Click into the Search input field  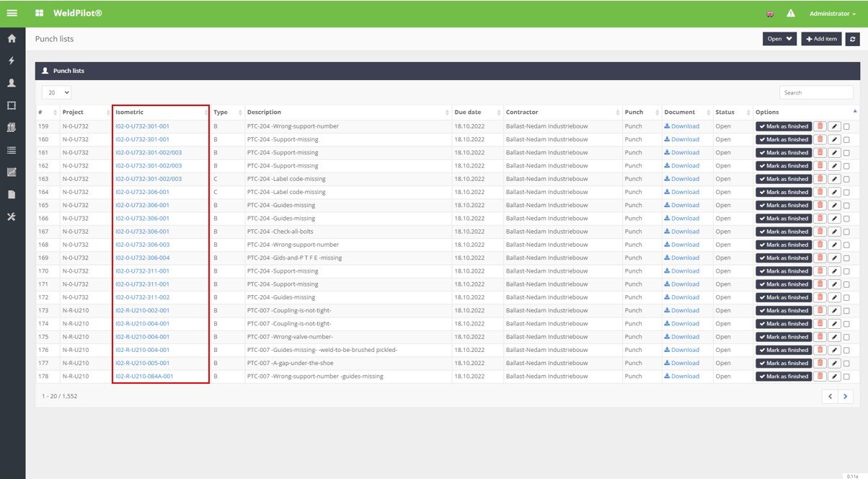[x=816, y=92]
